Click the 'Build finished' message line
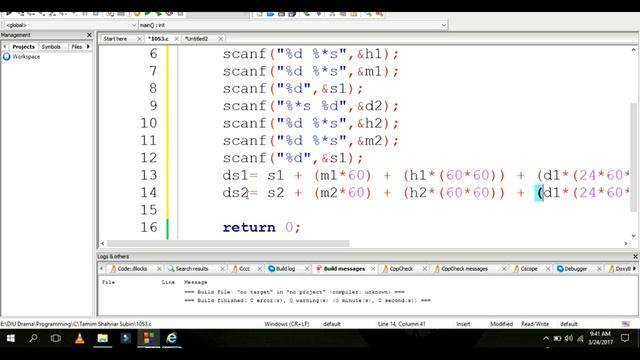Image resolution: width=640 pixels, height=360 pixels. pyautogui.click(x=307, y=300)
